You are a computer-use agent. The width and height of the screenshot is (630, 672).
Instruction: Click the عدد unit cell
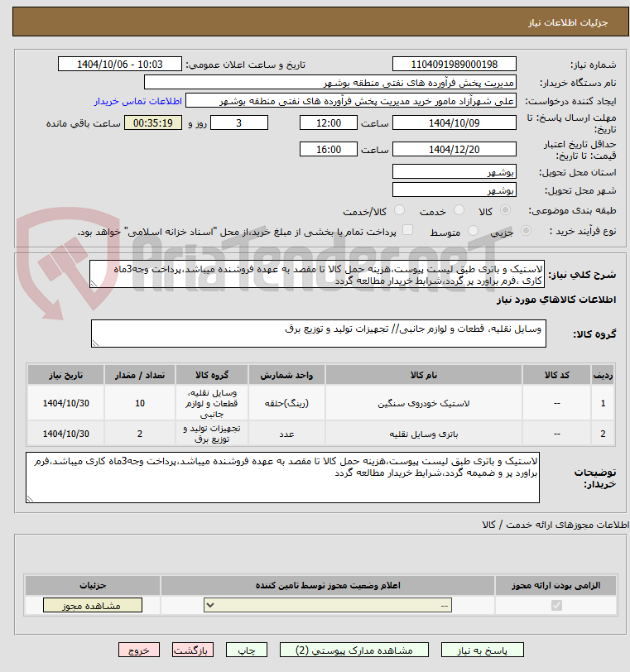pos(286,434)
